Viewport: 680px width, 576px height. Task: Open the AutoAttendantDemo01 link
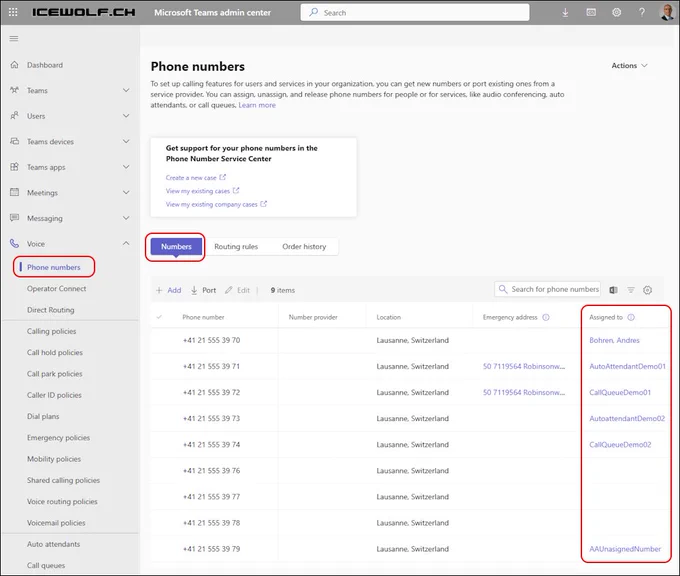627,366
